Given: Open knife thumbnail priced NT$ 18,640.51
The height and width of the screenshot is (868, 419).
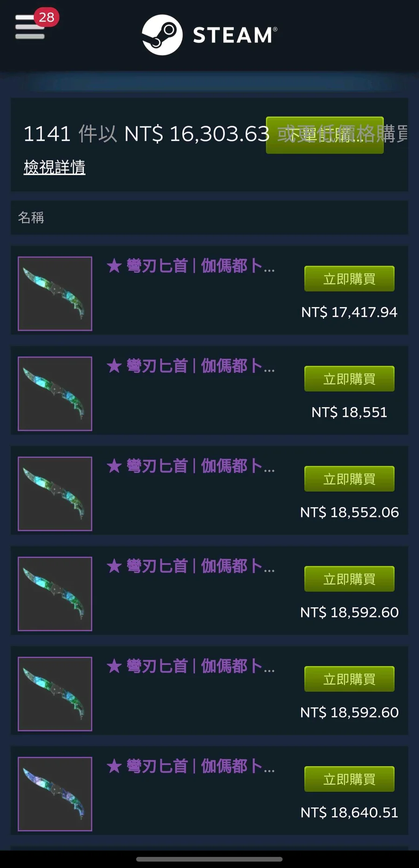Looking at the screenshot, I should 55,794.
